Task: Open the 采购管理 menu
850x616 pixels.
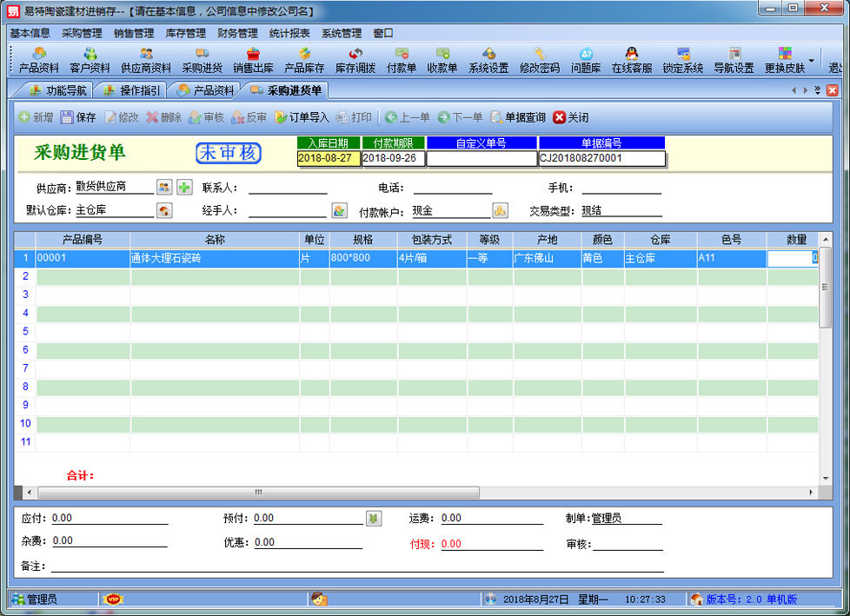Action: 82,33
